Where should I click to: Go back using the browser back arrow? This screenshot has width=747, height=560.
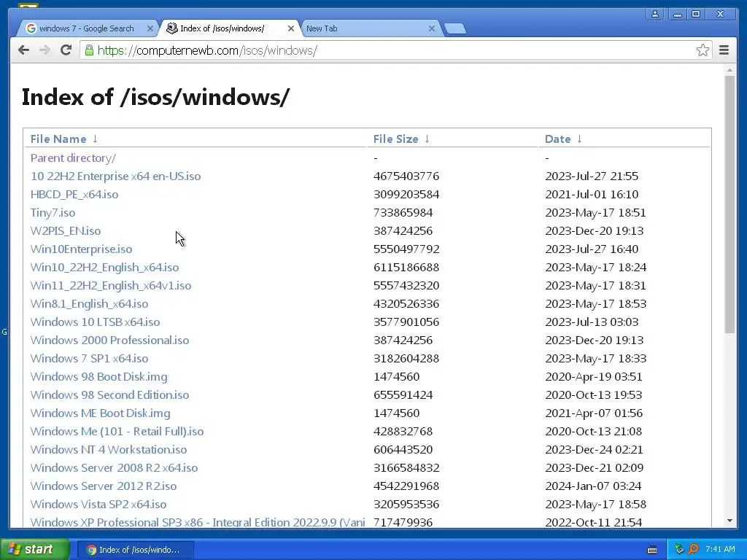pos(23,50)
